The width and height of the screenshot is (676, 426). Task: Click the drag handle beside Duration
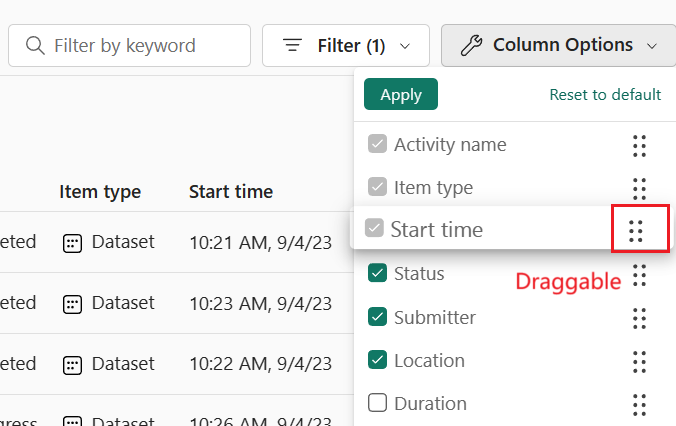pyautogui.click(x=639, y=404)
